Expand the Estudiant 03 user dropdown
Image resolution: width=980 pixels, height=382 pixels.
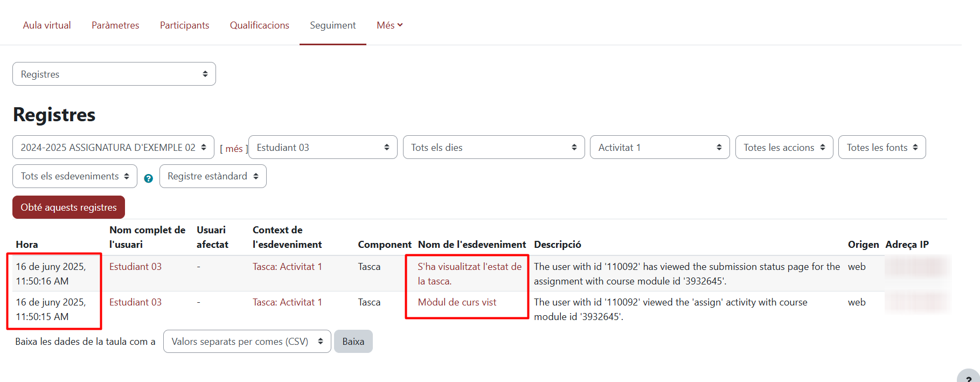[322, 148]
